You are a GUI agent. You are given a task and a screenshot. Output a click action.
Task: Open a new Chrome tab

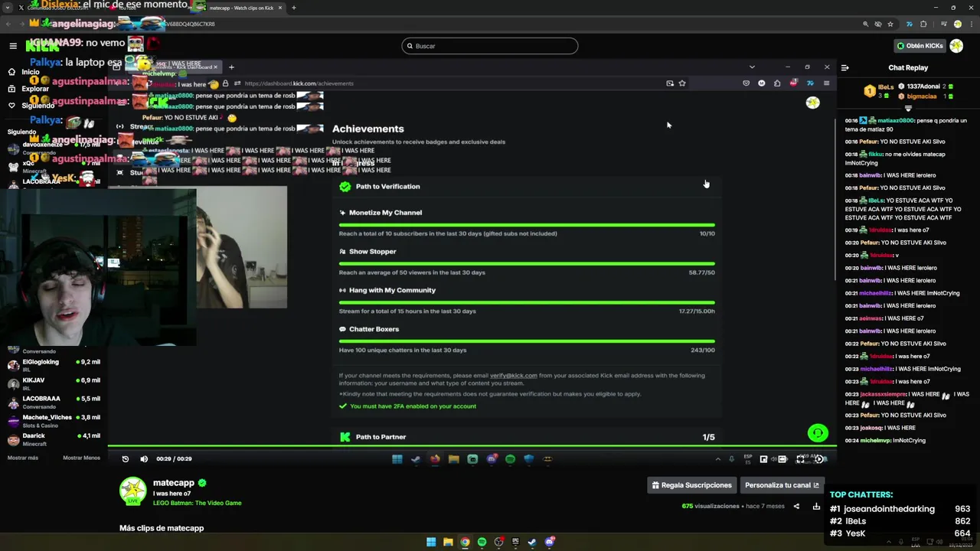[293, 8]
